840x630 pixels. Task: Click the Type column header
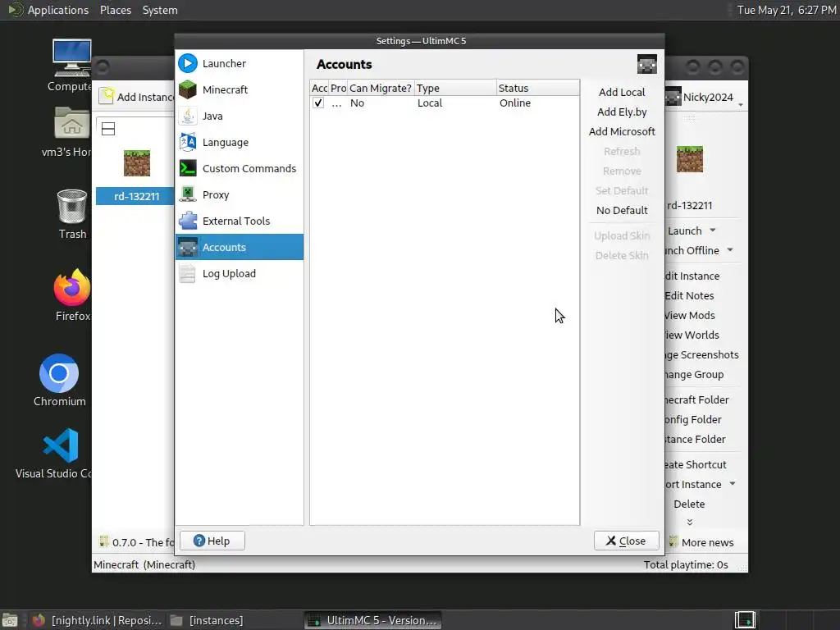pyautogui.click(x=455, y=88)
